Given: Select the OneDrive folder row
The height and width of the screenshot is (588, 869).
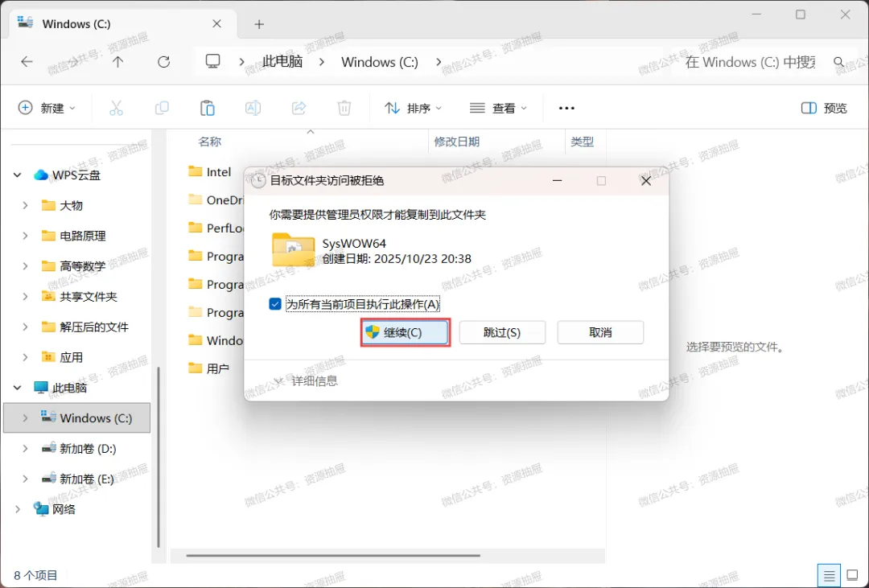Looking at the screenshot, I should [x=216, y=199].
